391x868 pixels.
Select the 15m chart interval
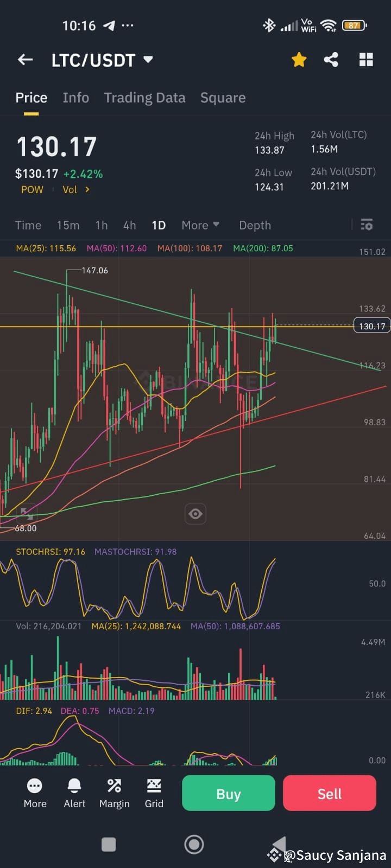(x=68, y=225)
